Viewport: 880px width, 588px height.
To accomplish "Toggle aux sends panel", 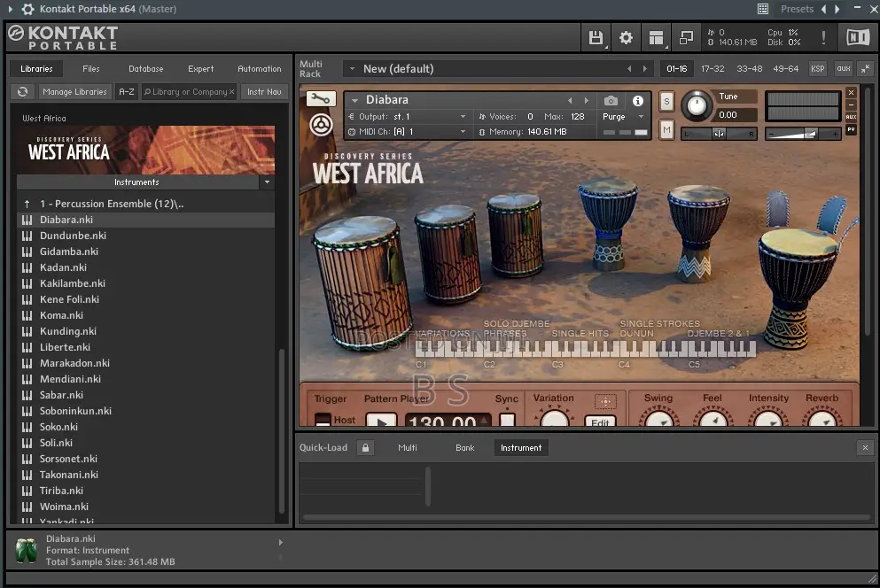I will tap(844, 68).
